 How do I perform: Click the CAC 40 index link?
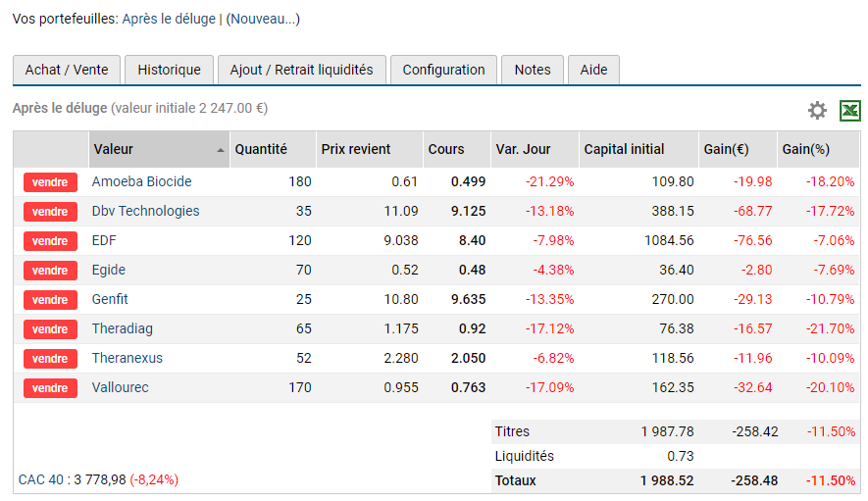[x=41, y=479]
